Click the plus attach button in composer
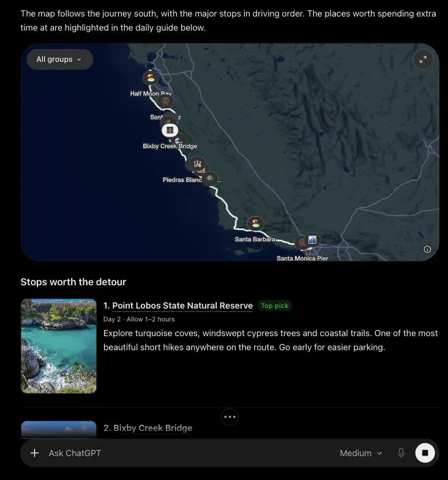This screenshot has height=480, width=448. tap(34, 453)
